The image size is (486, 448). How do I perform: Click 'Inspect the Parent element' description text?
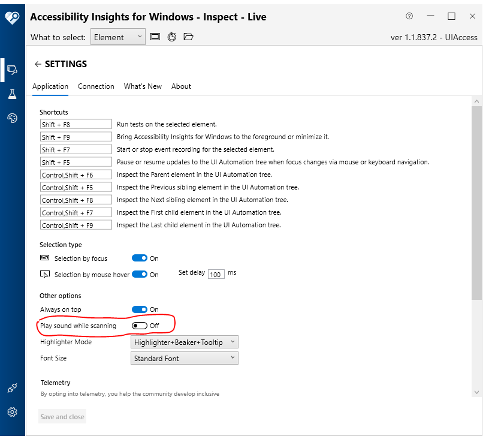click(x=194, y=175)
